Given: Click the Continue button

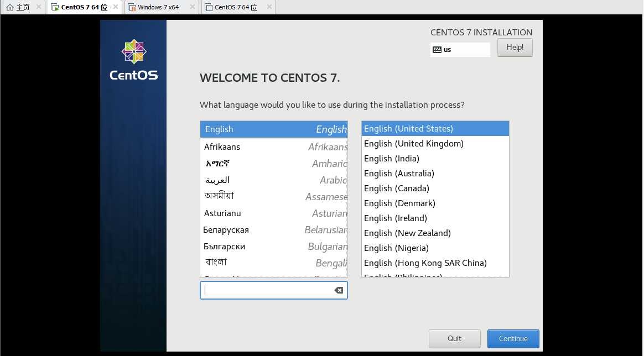Looking at the screenshot, I should click(513, 339).
